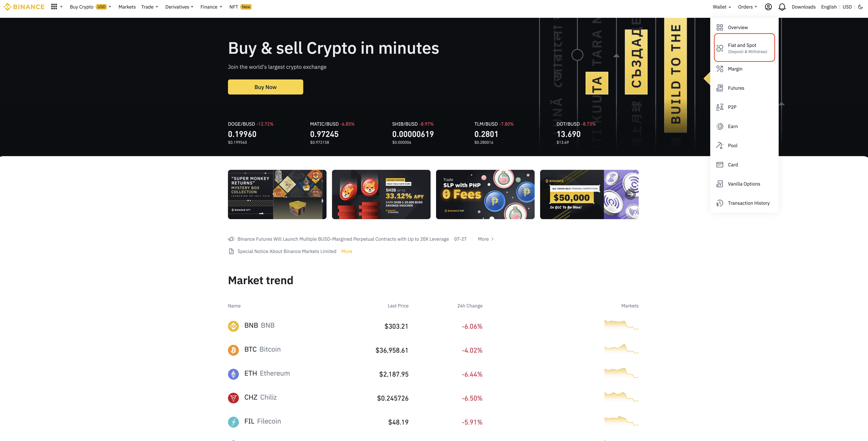Open Margin wallet from the menu

735,68
